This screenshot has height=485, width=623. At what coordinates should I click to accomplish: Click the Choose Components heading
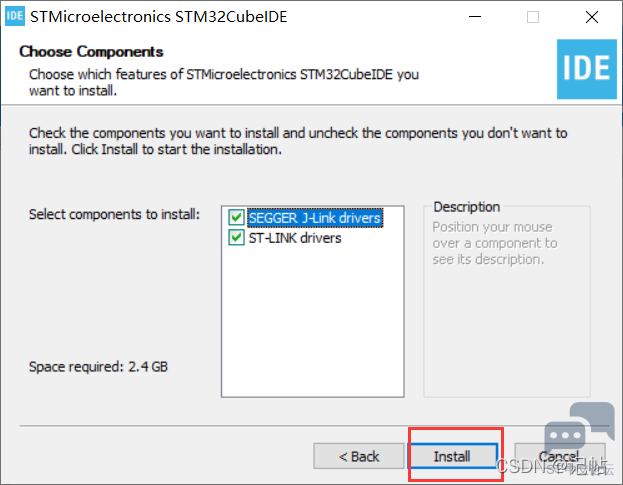point(91,52)
